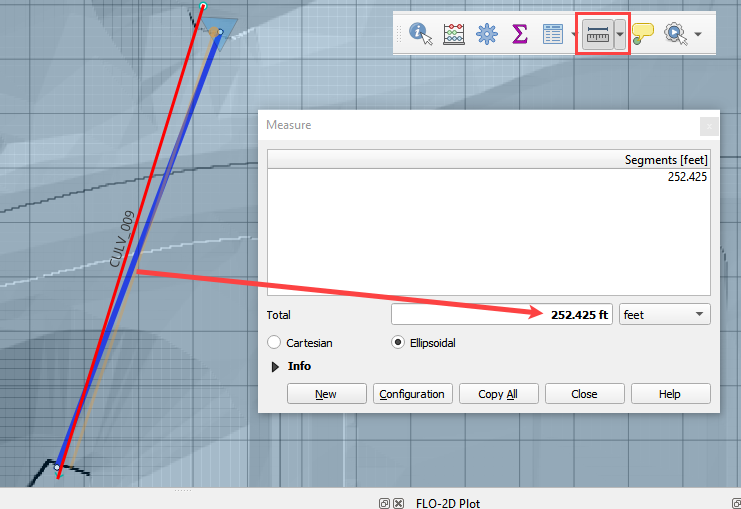Close the FLO-2D Plot panel
Image resolution: width=741 pixels, height=509 pixels.
[x=398, y=503]
